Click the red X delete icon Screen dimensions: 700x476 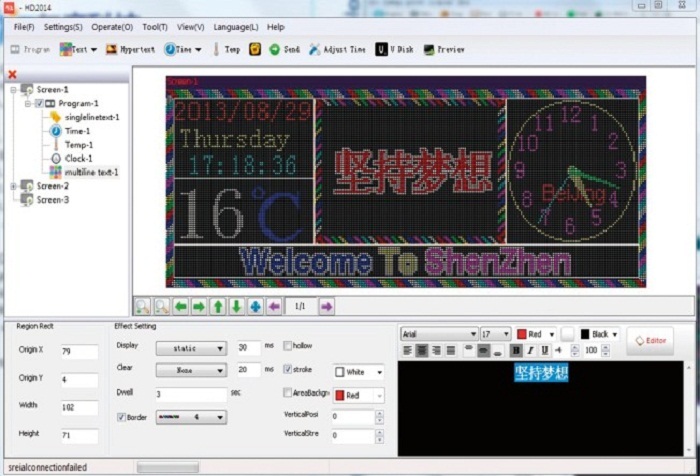12,74
